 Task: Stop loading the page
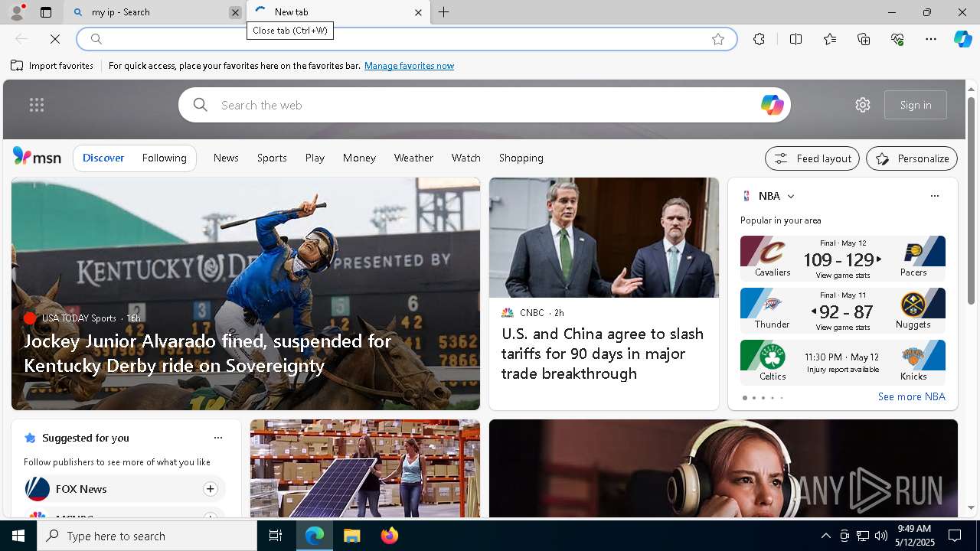[x=55, y=39]
